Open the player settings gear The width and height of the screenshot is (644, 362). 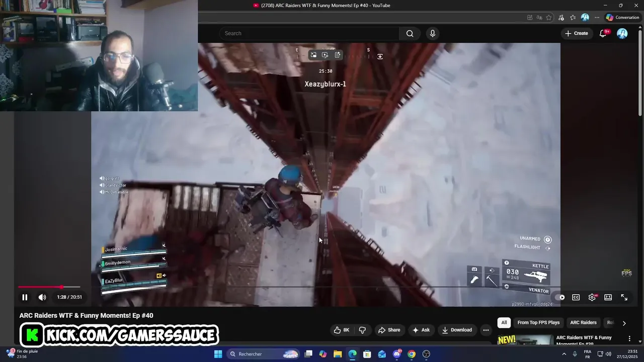592,297
